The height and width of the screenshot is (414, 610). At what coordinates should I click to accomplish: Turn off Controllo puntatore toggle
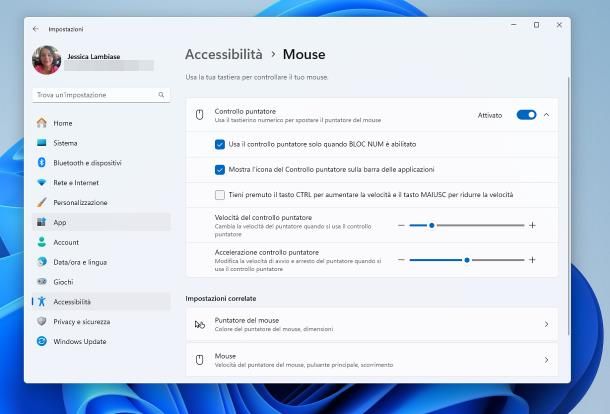(x=526, y=115)
